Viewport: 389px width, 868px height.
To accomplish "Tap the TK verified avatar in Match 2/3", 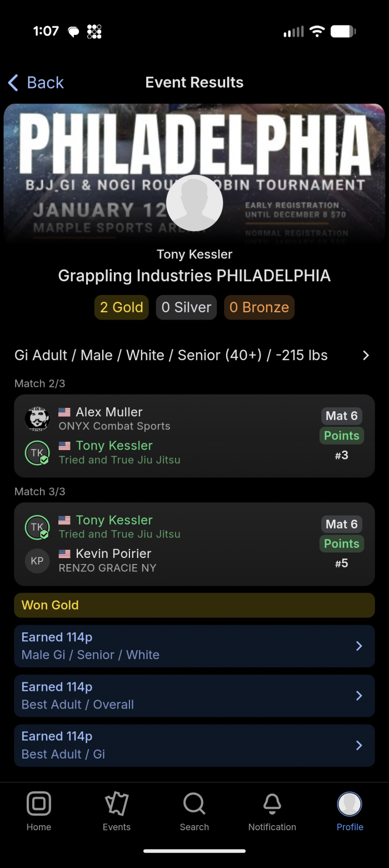I will click(x=37, y=453).
